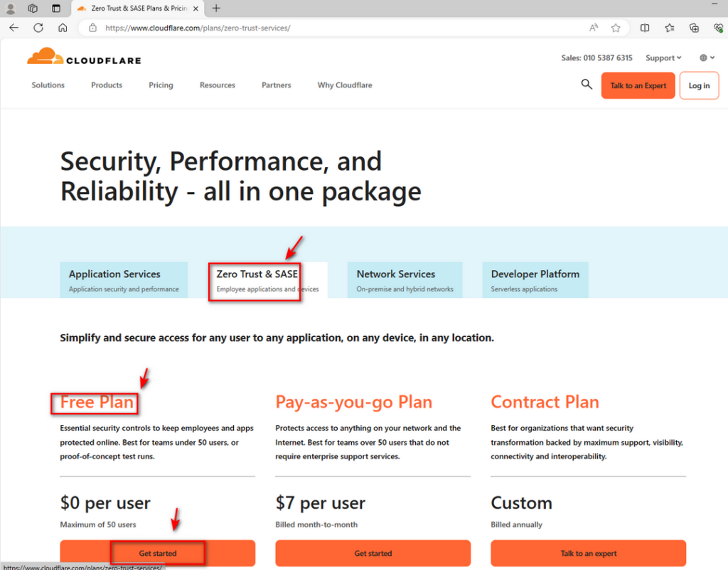
Task: Select the Developer Platform tab
Action: pos(535,280)
